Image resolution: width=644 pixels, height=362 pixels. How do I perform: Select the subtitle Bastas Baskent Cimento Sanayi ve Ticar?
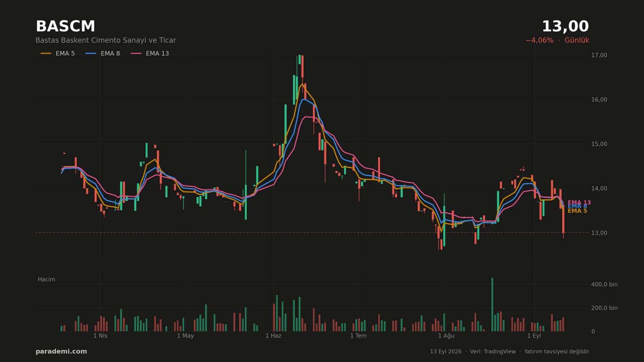pos(106,41)
